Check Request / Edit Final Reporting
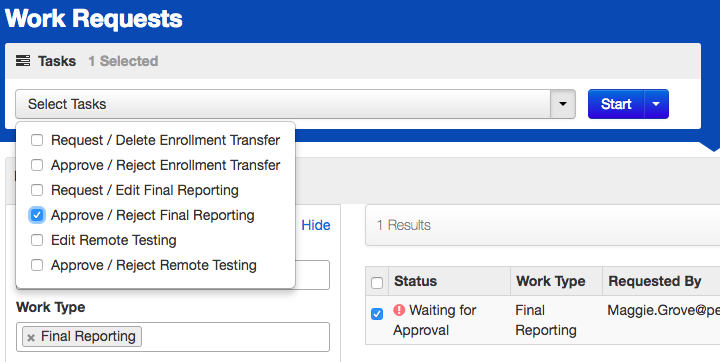The image size is (720, 362). 37,190
